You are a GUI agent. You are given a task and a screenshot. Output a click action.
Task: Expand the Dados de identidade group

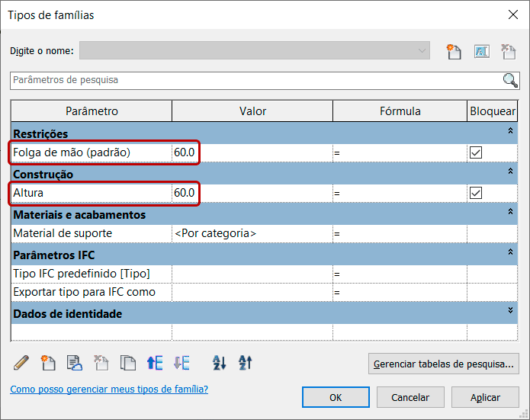tap(510, 313)
